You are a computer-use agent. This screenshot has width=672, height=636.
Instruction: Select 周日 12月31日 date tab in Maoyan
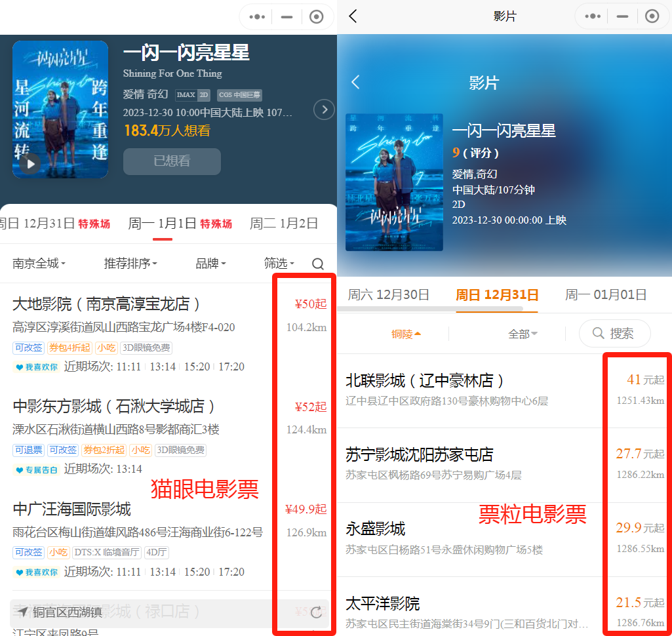point(54,224)
